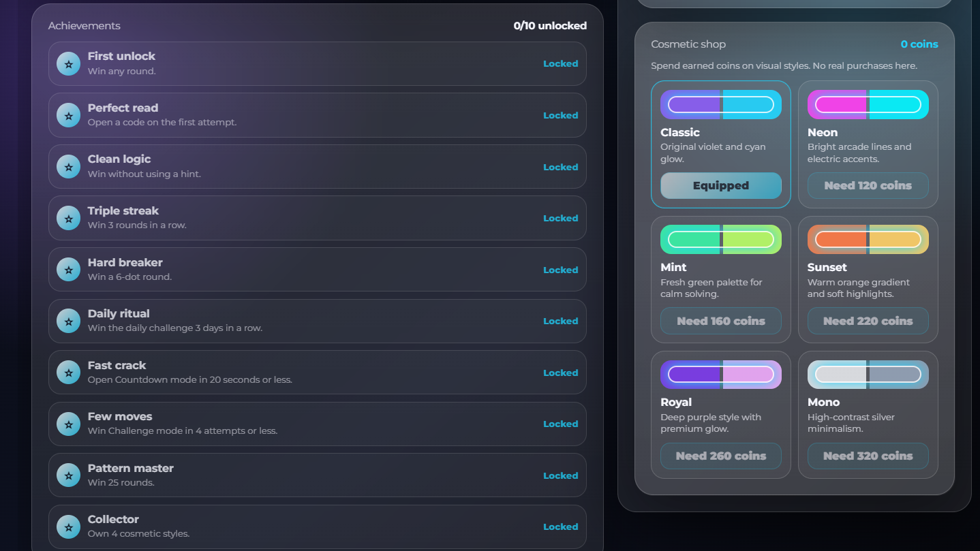Click the 0 coins balance
This screenshot has height=551, width=980.
(x=919, y=44)
